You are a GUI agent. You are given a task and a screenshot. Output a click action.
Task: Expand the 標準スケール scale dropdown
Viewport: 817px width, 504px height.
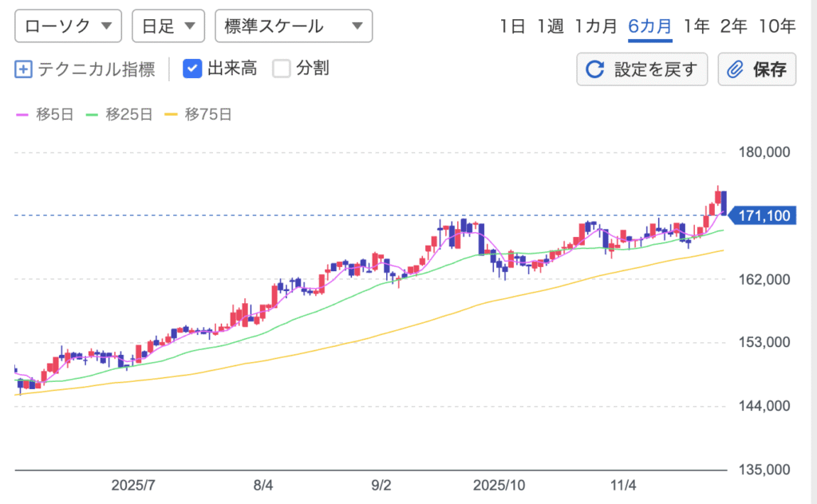pos(294,26)
